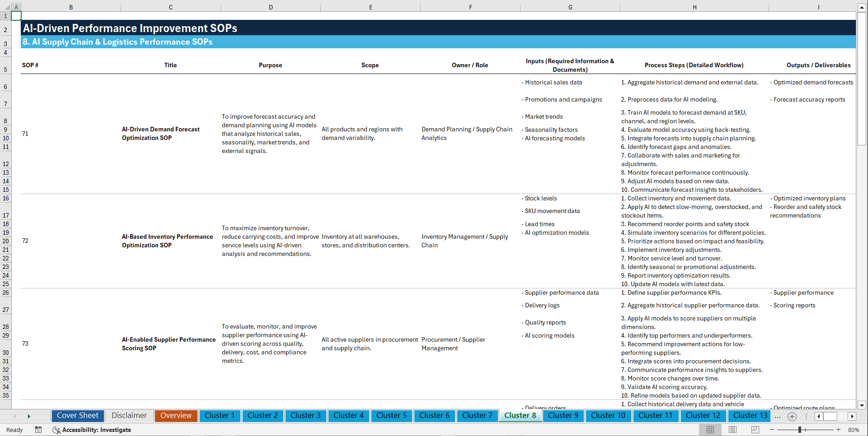The image size is (868, 436).
Task: Switch to the Cluster 9 sheet tab
Action: click(x=563, y=416)
